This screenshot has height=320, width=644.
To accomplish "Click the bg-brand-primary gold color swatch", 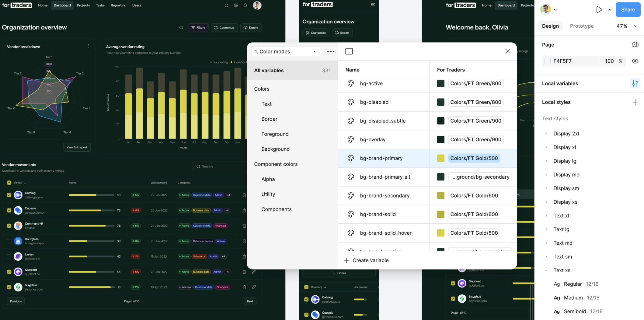I will (x=440, y=158).
